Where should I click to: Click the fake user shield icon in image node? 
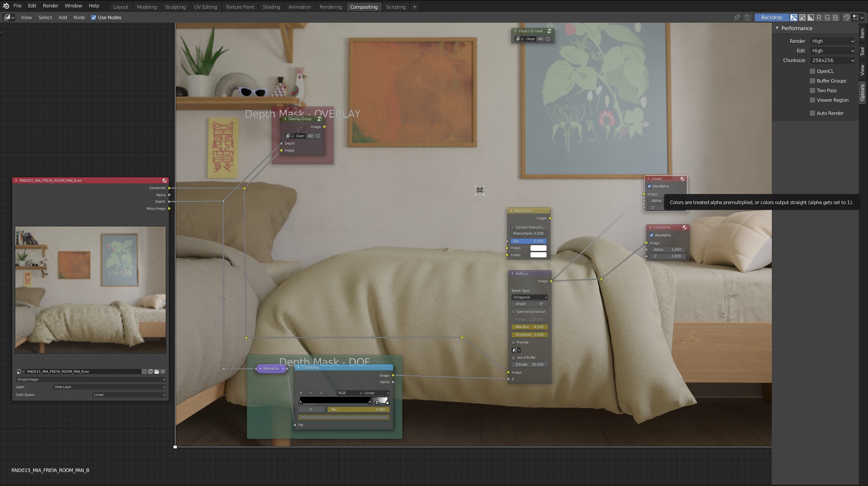tap(144, 371)
